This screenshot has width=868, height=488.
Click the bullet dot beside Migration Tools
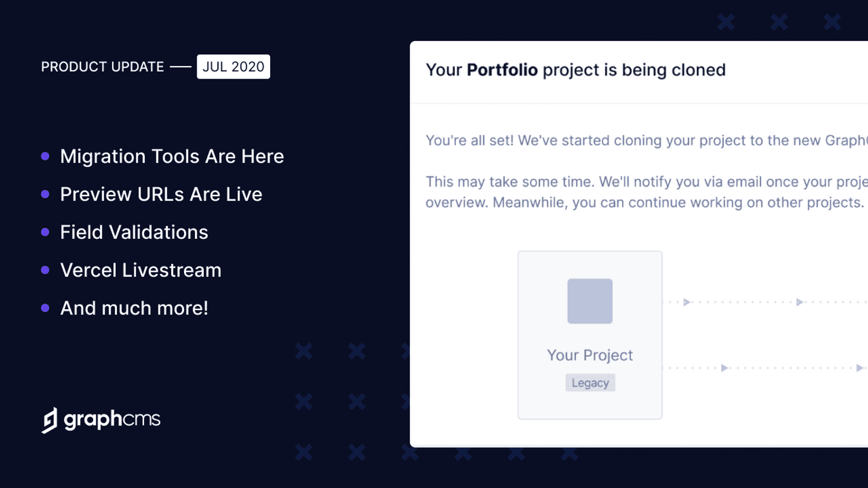pos(45,156)
